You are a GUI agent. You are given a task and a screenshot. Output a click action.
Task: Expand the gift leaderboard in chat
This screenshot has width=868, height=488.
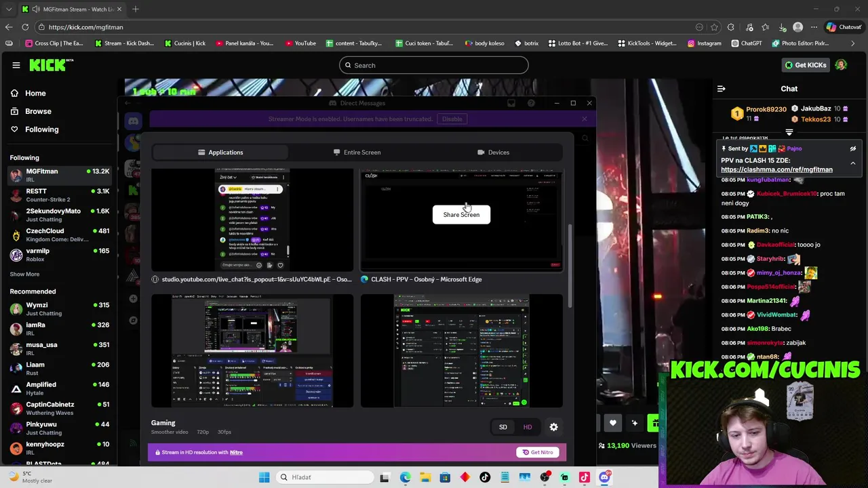789,132
